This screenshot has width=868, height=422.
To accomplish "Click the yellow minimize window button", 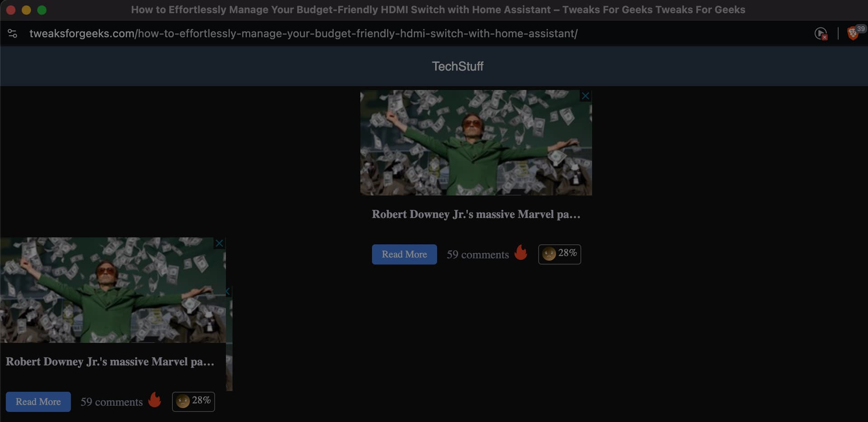I will 26,10.
